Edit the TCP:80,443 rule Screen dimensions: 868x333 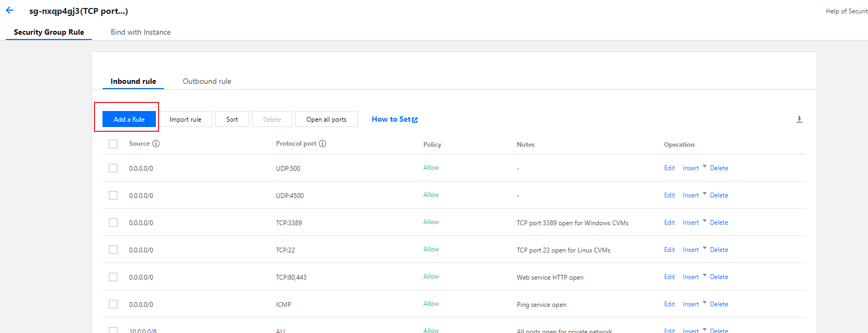click(669, 277)
